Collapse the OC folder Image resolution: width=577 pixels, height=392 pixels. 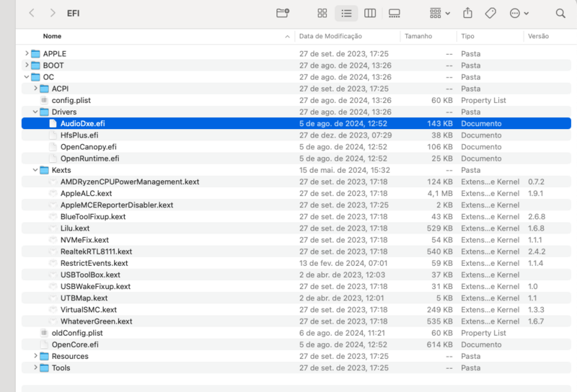[27, 77]
